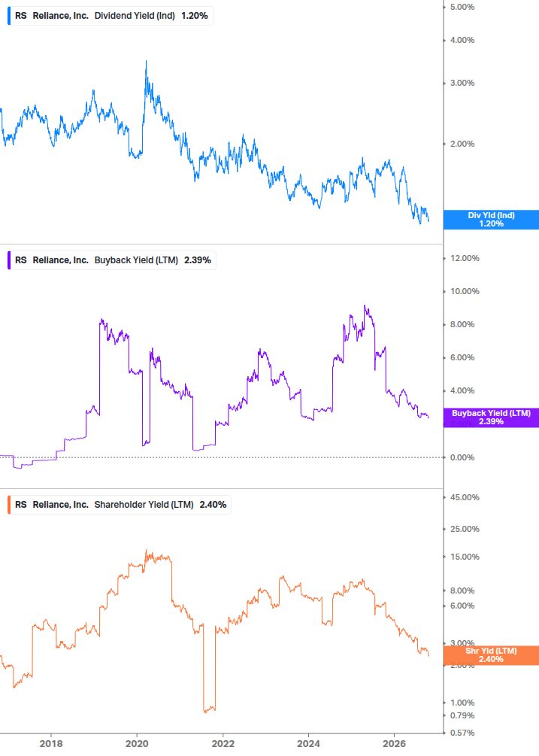The width and height of the screenshot is (539, 756).
Task: Click the blue Div Yld (Ind) 1.20% value tag
Action: (491, 220)
